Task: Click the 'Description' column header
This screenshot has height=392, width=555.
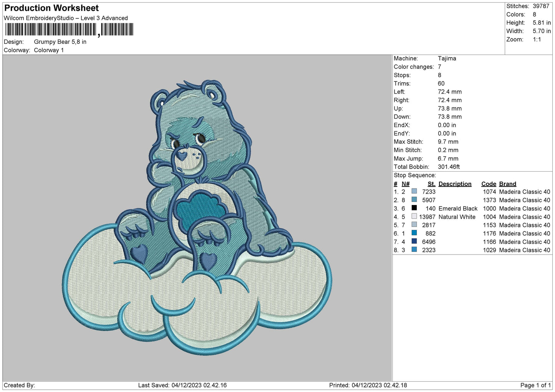Action: [455, 184]
